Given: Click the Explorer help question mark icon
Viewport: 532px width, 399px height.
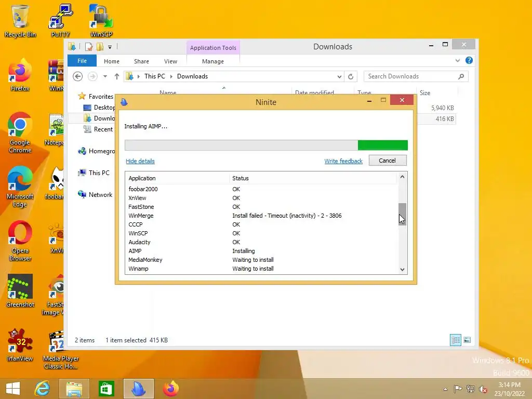Looking at the screenshot, I should (469, 60).
